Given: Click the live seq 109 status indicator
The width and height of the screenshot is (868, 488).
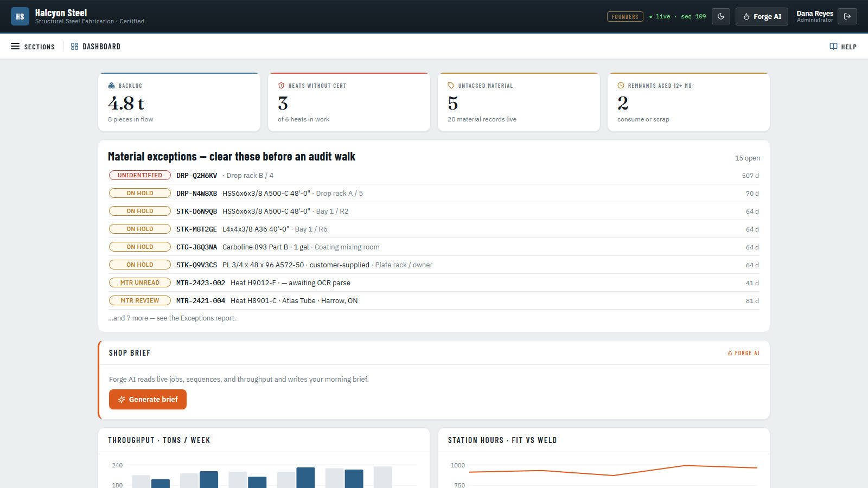Looking at the screenshot, I should tap(678, 17).
